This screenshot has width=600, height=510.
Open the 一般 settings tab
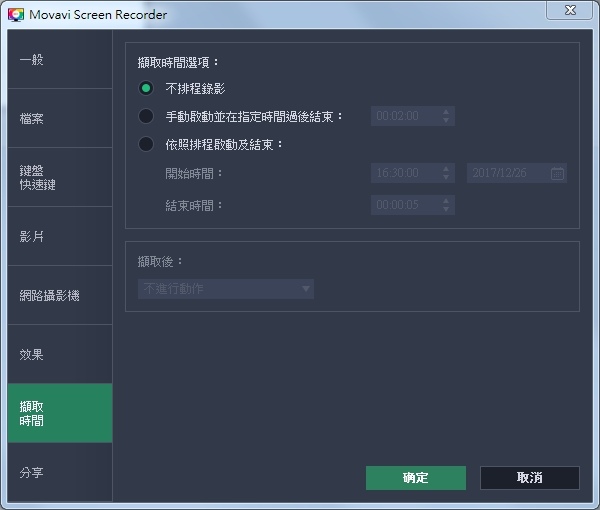[x=60, y=59]
